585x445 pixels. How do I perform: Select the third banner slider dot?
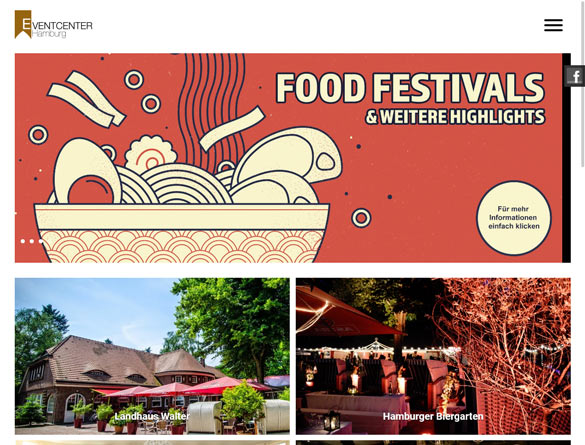pyautogui.click(x=41, y=241)
